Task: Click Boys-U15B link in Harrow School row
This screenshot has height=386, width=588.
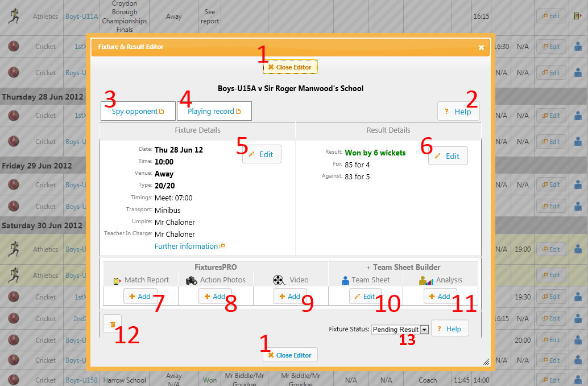Action: 81,380
